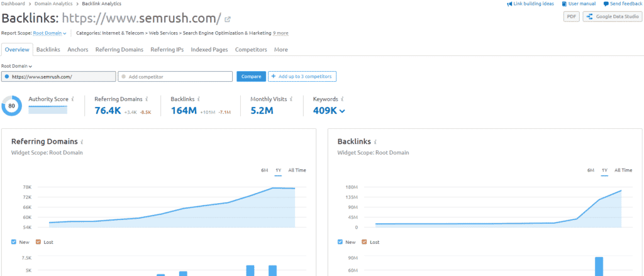
Task: Go to Dashboard breadcrumb
Action: [x=13, y=4]
